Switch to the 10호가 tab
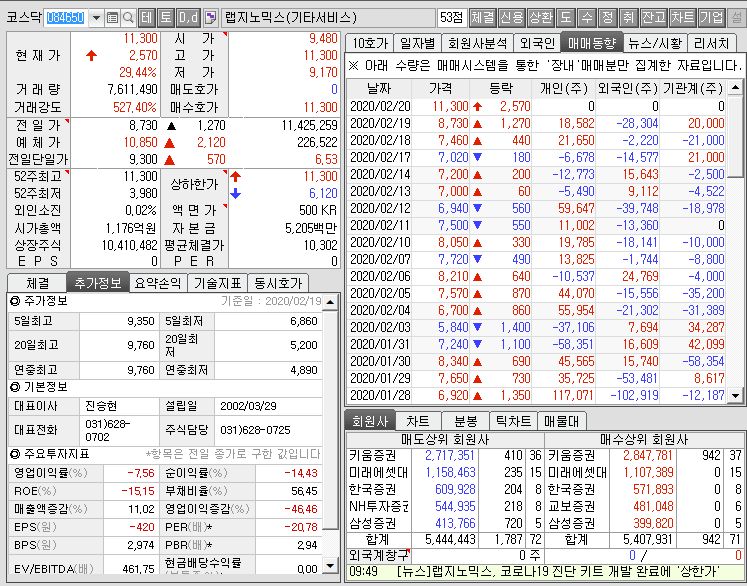Viewport: 747px width, 586px height. click(370, 43)
